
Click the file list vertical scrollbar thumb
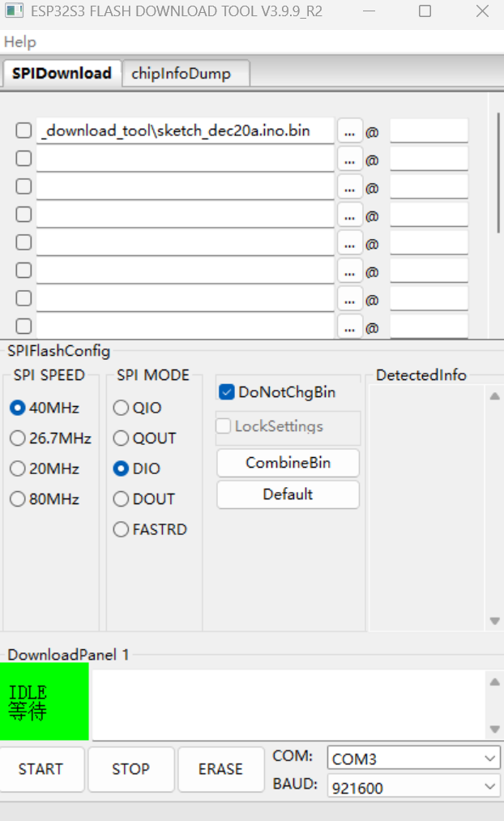pyautogui.click(x=498, y=173)
